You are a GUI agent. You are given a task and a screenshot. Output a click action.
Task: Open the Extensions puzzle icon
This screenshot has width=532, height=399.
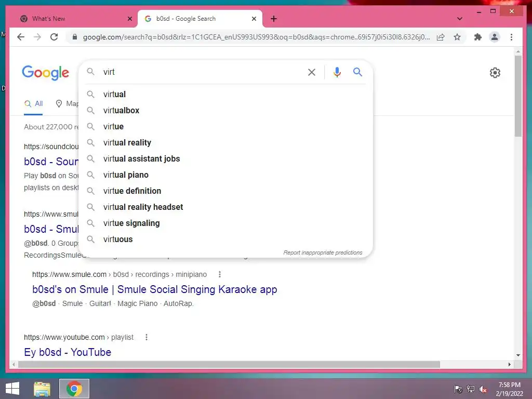(478, 37)
